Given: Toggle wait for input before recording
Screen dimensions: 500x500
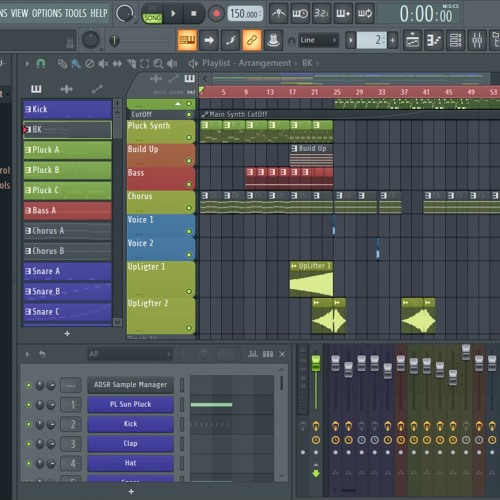Looking at the screenshot, I should [x=300, y=14].
